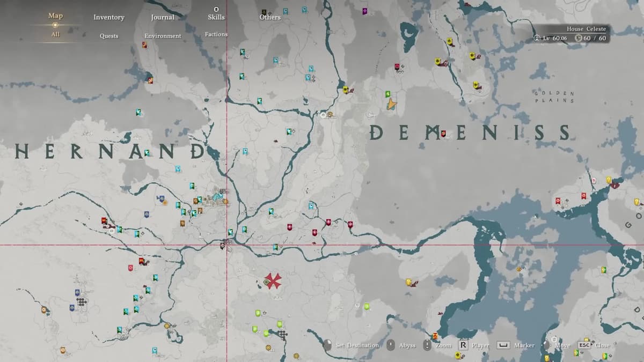This screenshot has width=644, height=362.
Task: Click the ESC key icon
Action: click(x=584, y=345)
